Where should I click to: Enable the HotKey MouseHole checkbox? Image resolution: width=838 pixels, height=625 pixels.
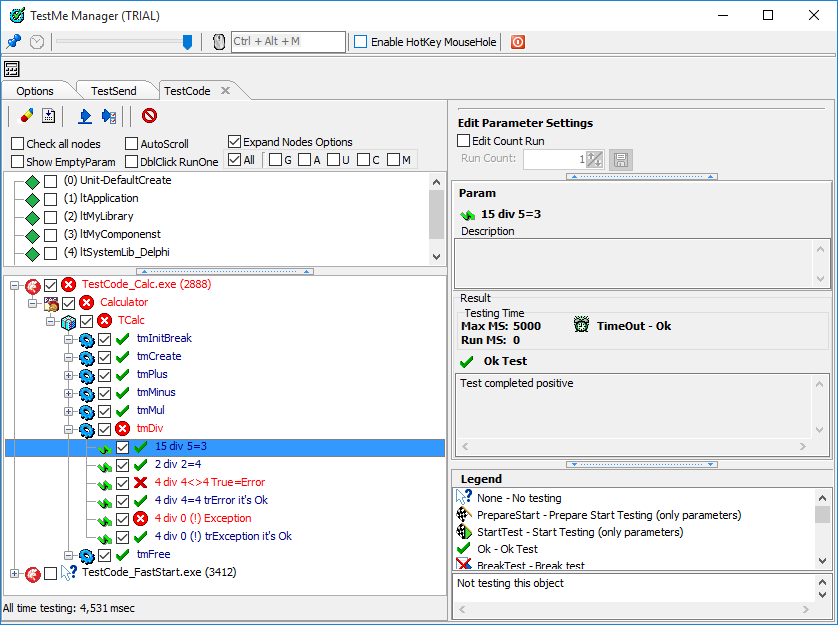click(361, 42)
